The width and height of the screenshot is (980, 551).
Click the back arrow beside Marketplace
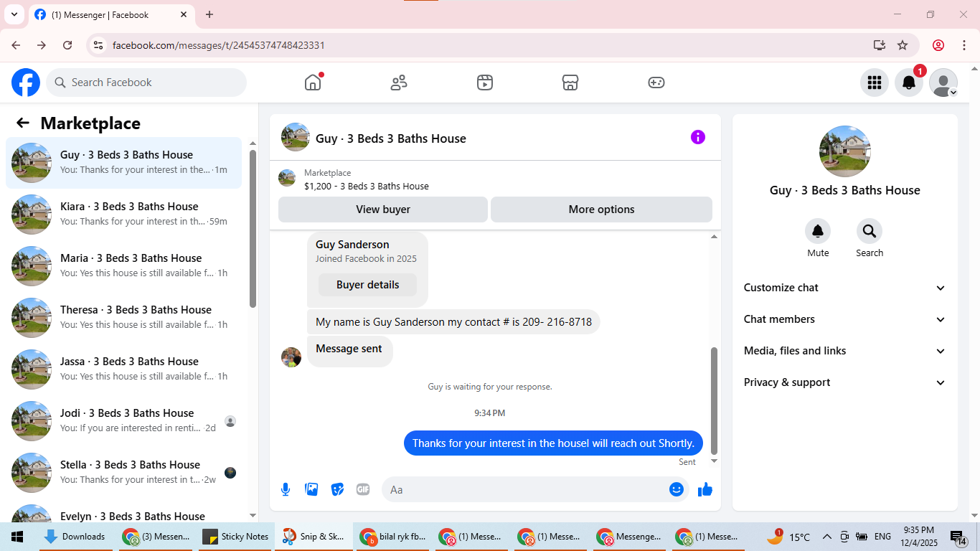(x=23, y=123)
